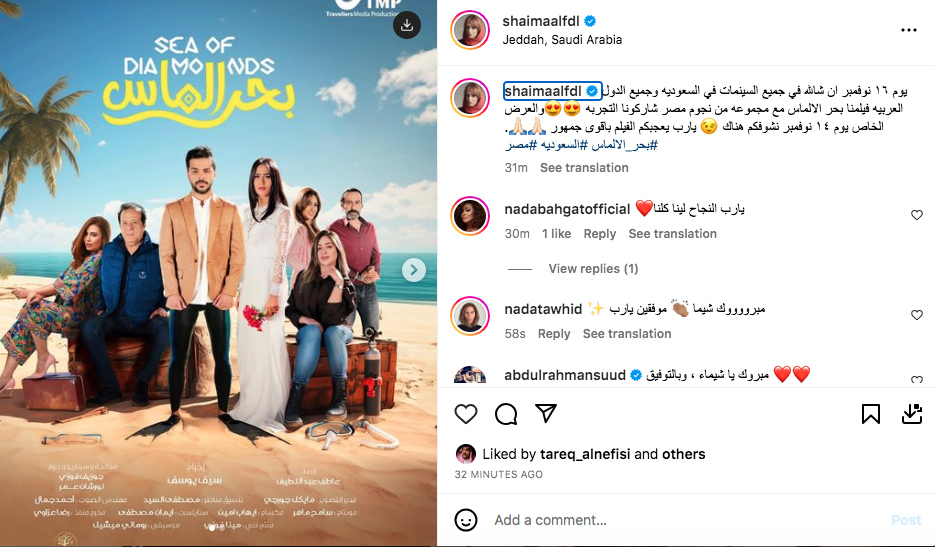See translation of the post caption
This screenshot has width=935, height=547.
(584, 168)
